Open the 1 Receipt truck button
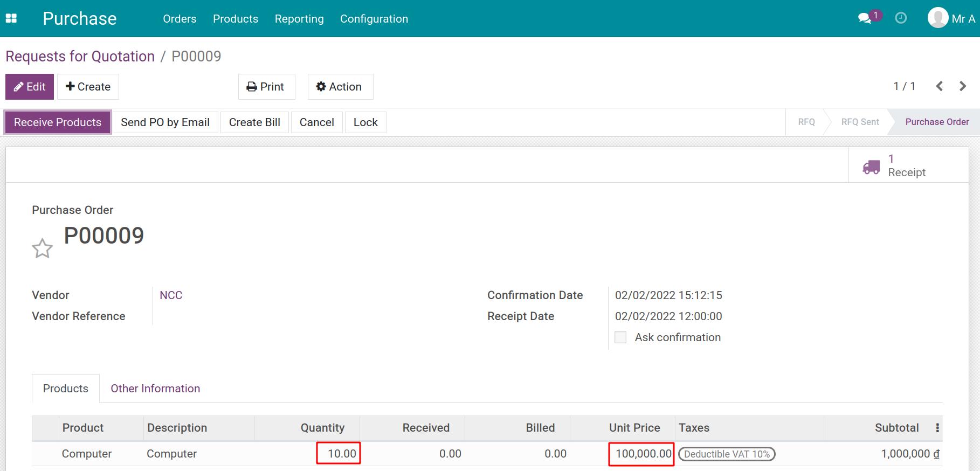This screenshot has height=471, width=980. [908, 165]
